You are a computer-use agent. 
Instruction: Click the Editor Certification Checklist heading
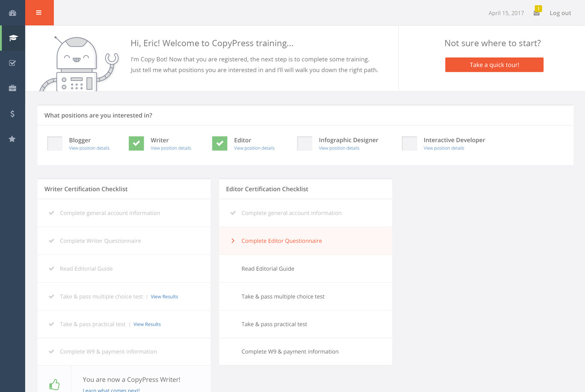click(267, 189)
